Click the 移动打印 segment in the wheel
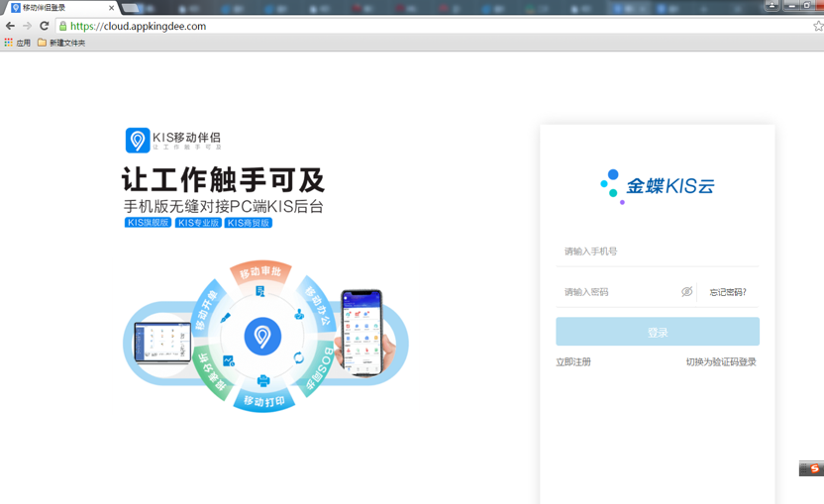 (263, 401)
